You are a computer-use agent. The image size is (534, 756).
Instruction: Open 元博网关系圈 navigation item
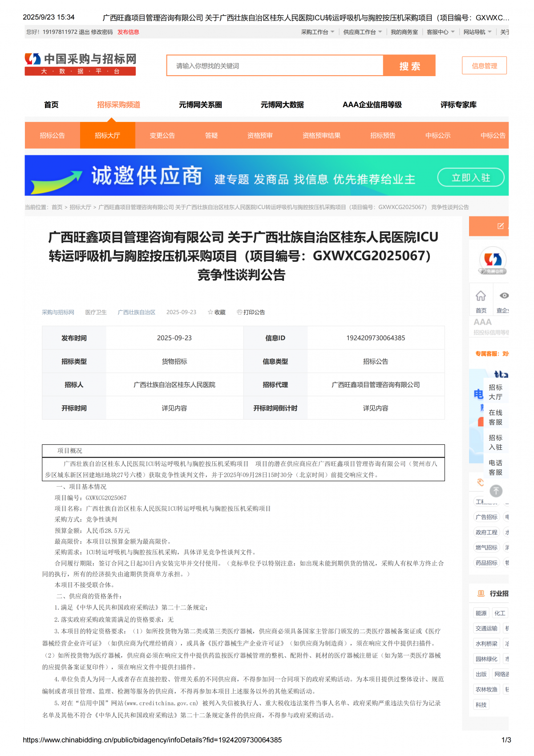[x=200, y=105]
